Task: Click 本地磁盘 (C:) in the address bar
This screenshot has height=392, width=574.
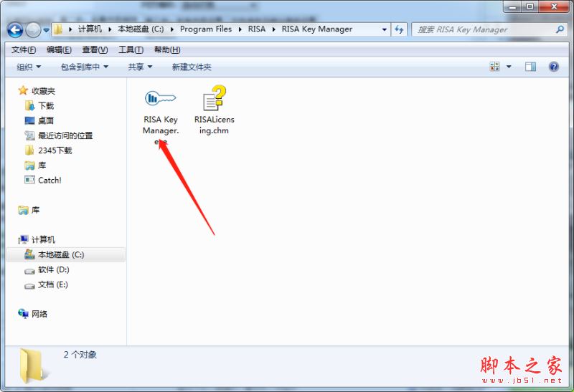Action: (x=141, y=29)
